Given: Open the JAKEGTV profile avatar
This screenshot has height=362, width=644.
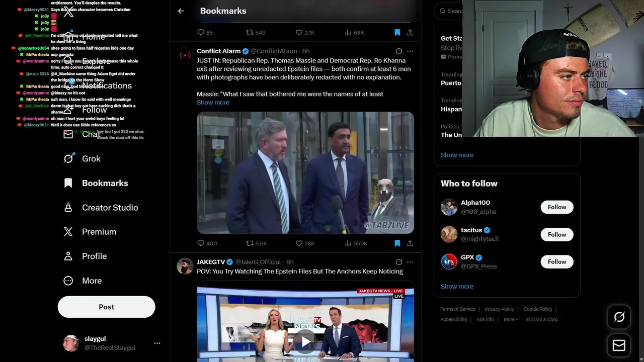Looking at the screenshot, I should click(x=185, y=266).
